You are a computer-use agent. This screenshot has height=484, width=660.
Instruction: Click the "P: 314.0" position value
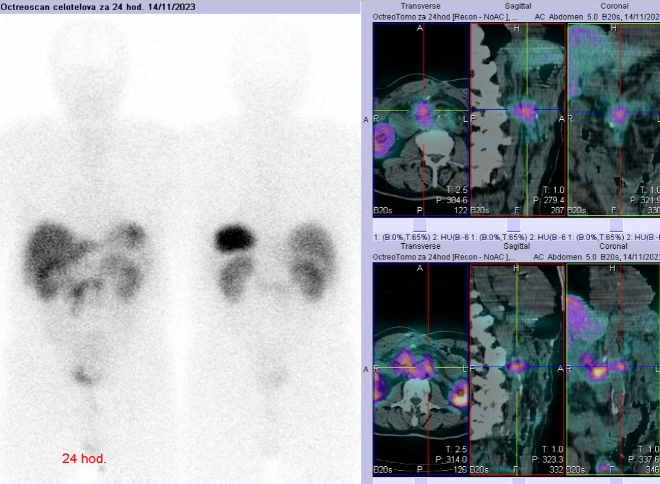(x=452, y=460)
